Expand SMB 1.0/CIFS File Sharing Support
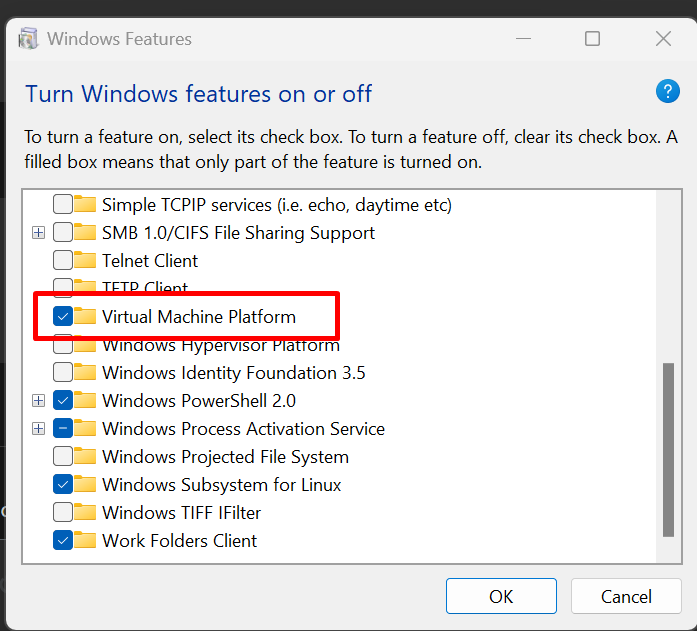The width and height of the screenshot is (697, 631). pos(39,232)
